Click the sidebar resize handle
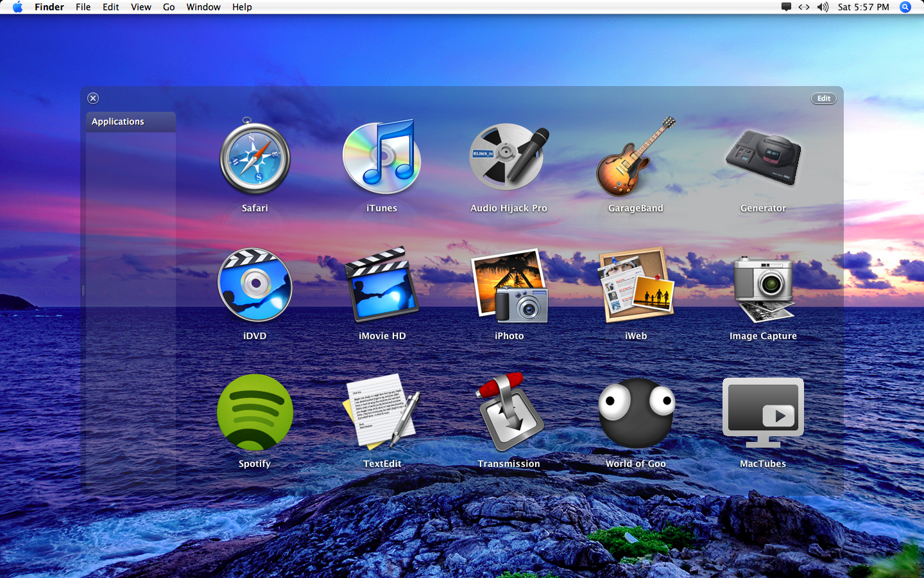 pos(83,290)
